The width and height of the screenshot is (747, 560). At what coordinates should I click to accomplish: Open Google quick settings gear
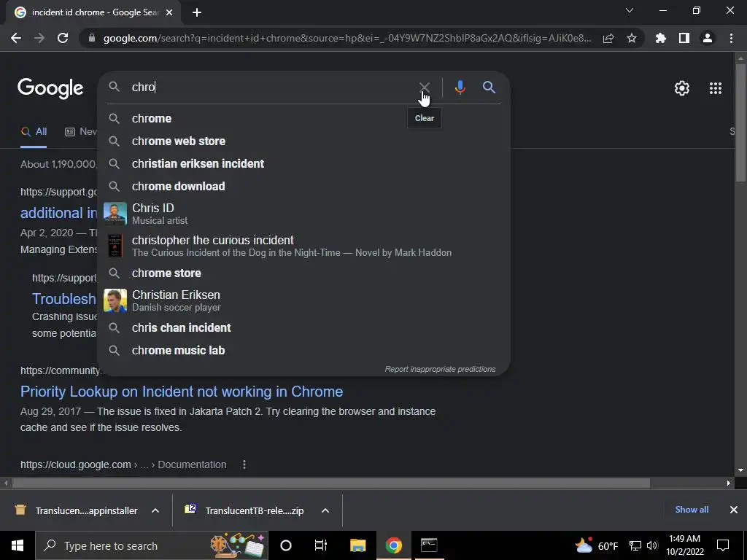682,88
